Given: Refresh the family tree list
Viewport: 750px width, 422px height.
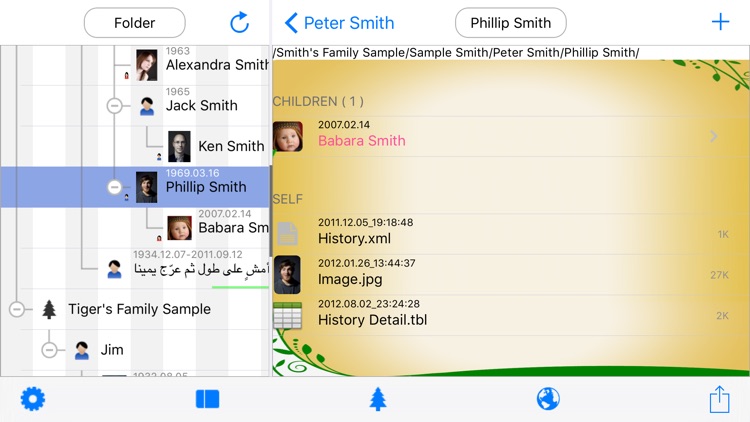Looking at the screenshot, I should pyautogui.click(x=240, y=22).
